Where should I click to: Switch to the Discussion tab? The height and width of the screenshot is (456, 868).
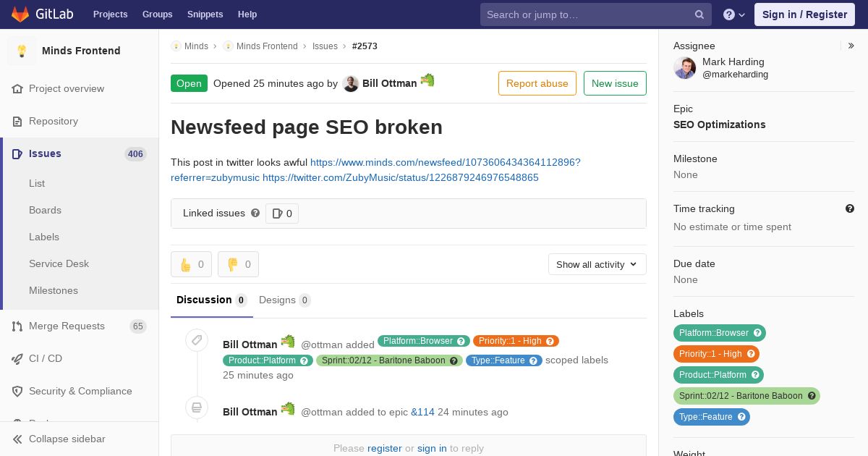(x=212, y=300)
